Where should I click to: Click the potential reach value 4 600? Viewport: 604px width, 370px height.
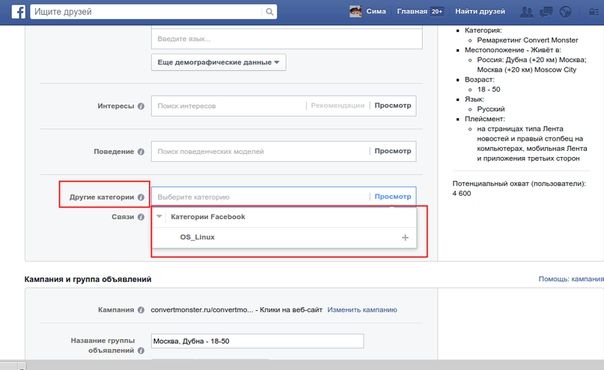pos(461,193)
